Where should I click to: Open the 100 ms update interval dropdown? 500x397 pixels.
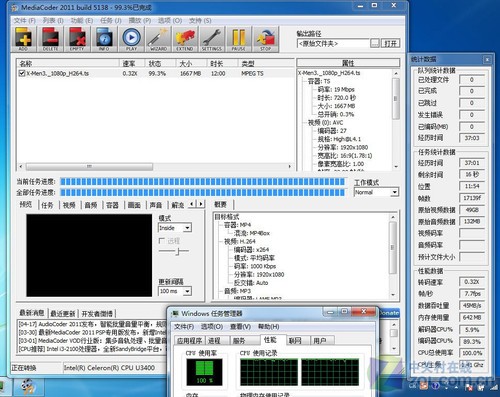(187, 291)
